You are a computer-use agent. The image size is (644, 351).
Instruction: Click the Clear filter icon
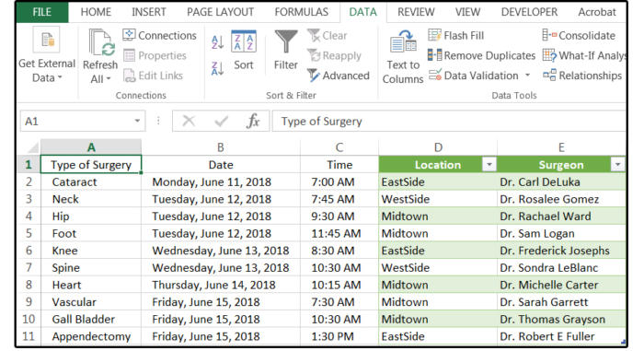(x=314, y=35)
